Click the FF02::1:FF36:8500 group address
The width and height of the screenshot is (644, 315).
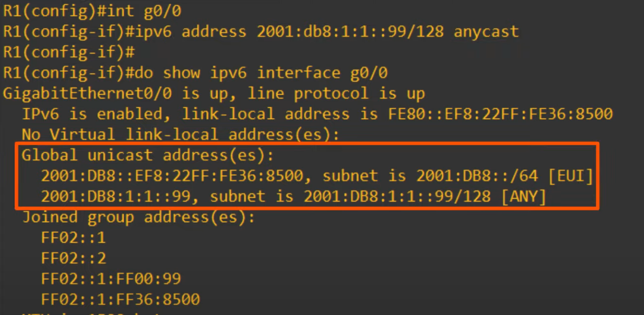click(121, 300)
